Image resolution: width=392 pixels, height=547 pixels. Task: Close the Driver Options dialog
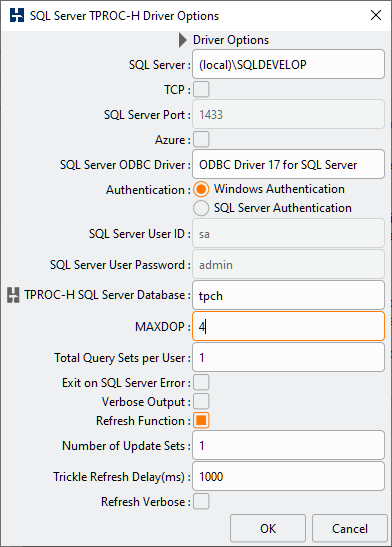(x=376, y=15)
